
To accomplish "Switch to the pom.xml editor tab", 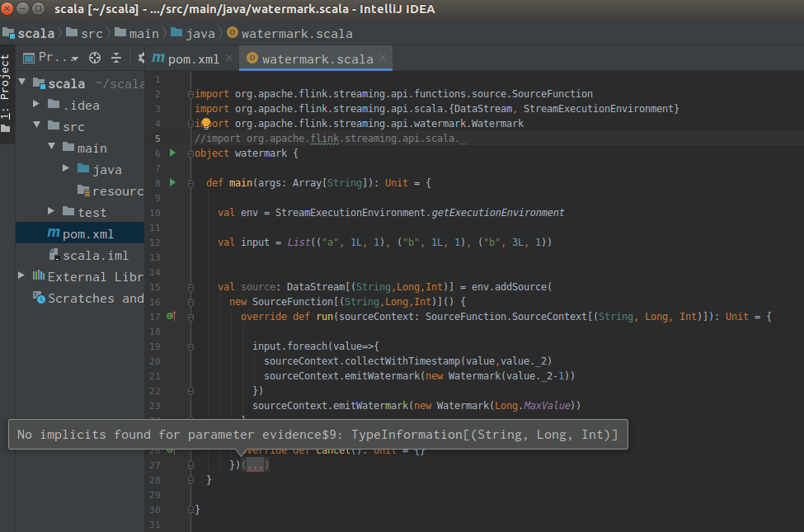I will (x=193, y=59).
